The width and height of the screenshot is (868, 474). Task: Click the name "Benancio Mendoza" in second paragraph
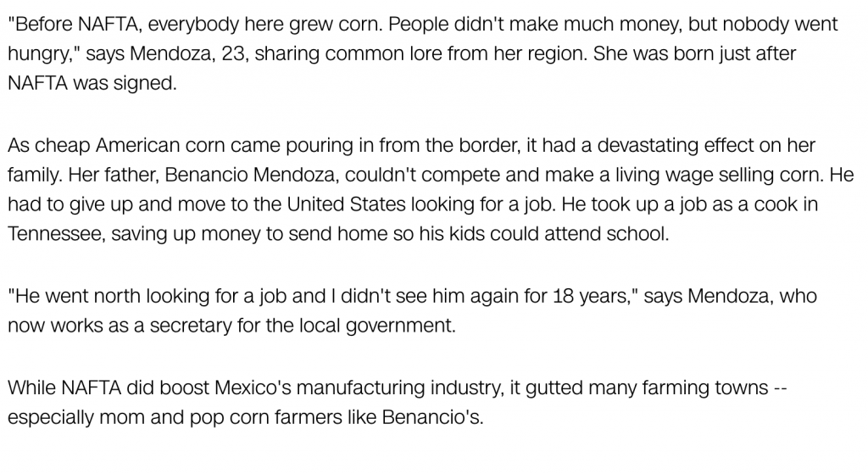[x=250, y=175]
